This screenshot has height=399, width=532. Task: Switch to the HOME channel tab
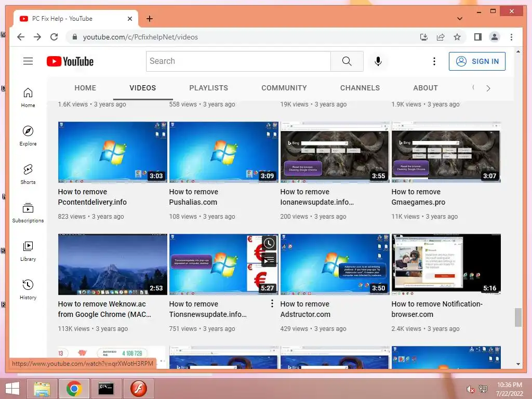[85, 88]
